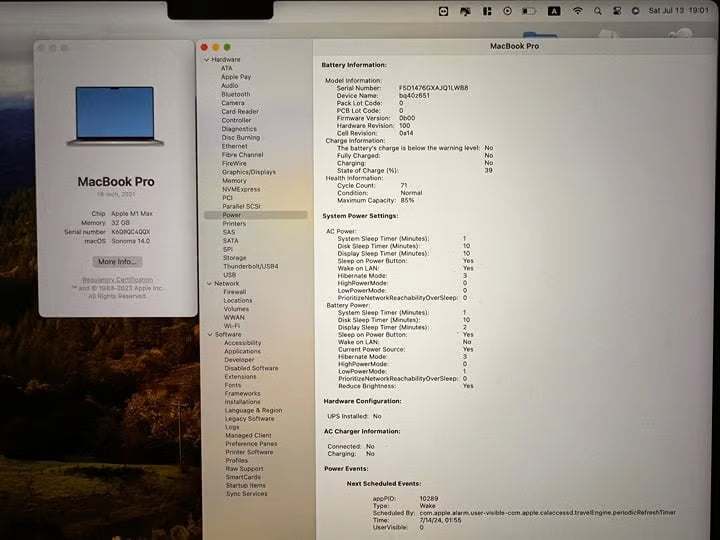Select Firewall under Network
The width and height of the screenshot is (720, 540).
point(235,292)
